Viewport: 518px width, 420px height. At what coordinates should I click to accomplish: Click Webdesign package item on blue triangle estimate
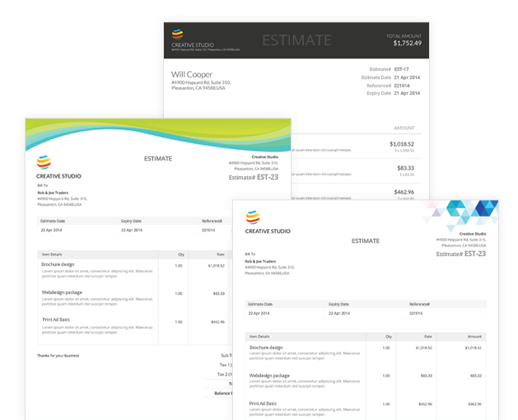point(269,376)
